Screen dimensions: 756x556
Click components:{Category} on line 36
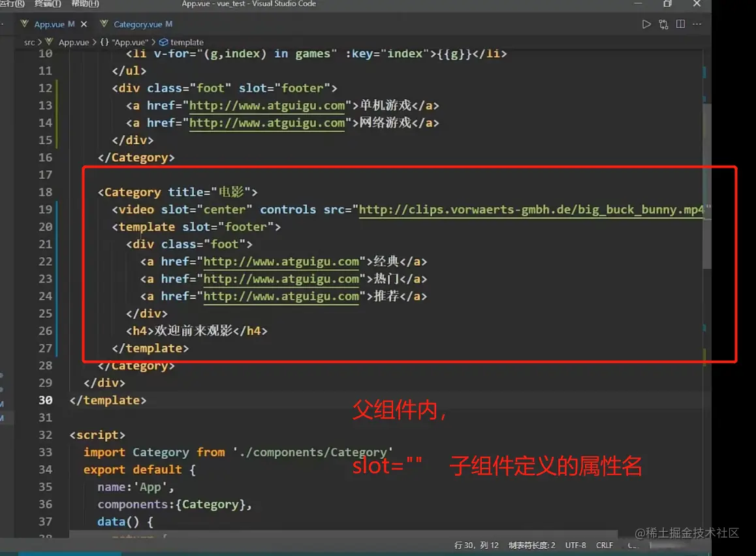click(174, 504)
